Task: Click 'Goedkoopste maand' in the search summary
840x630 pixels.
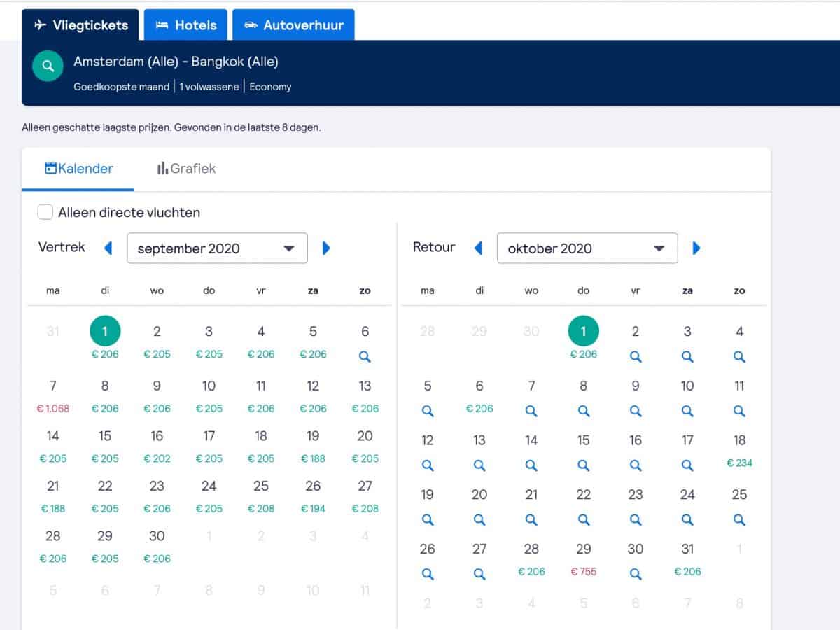Action: coord(122,87)
